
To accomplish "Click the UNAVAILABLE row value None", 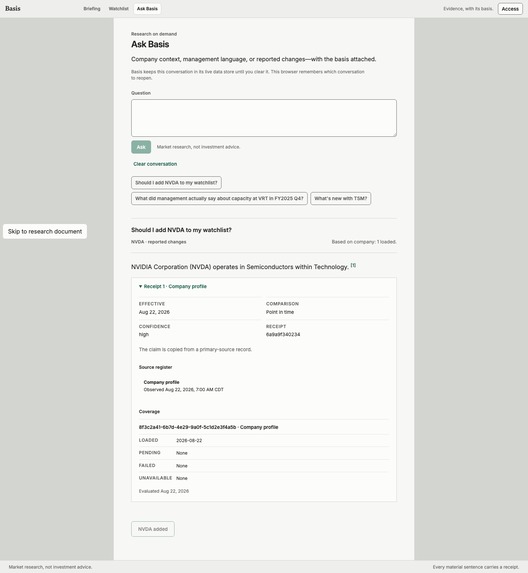I will tap(182, 478).
